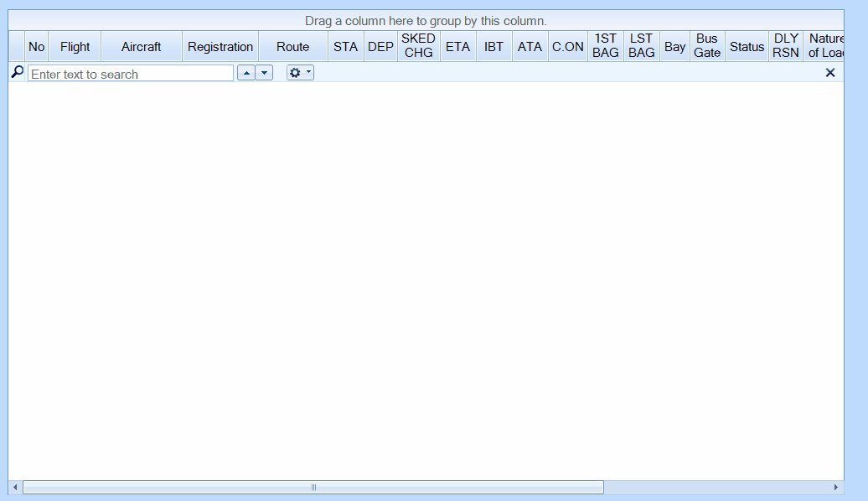Click the ATA column header
This screenshot has width=868, height=501.
click(530, 47)
